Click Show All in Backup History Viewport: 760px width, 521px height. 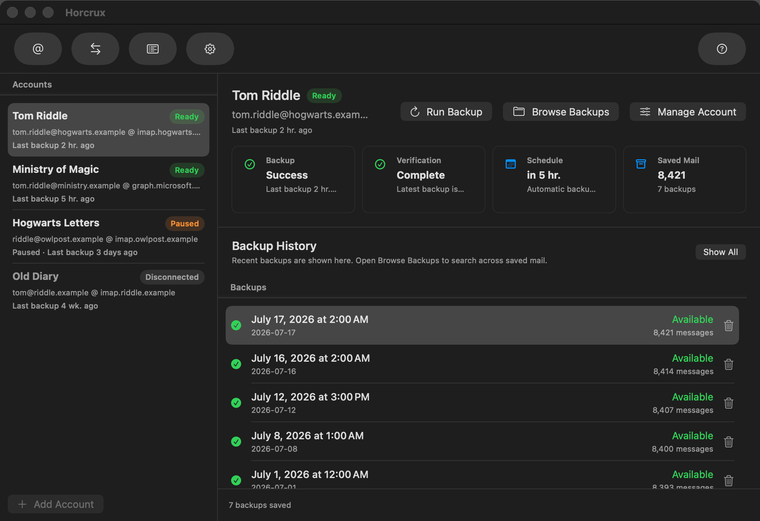pos(720,252)
